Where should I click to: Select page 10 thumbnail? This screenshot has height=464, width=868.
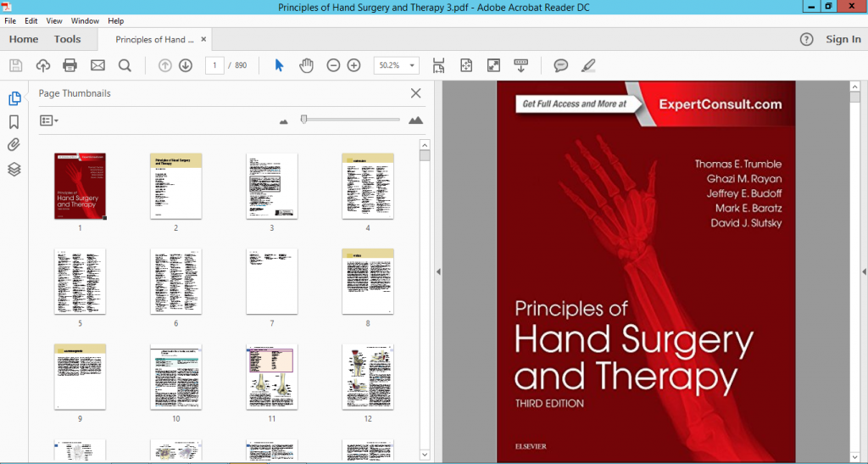click(176, 377)
